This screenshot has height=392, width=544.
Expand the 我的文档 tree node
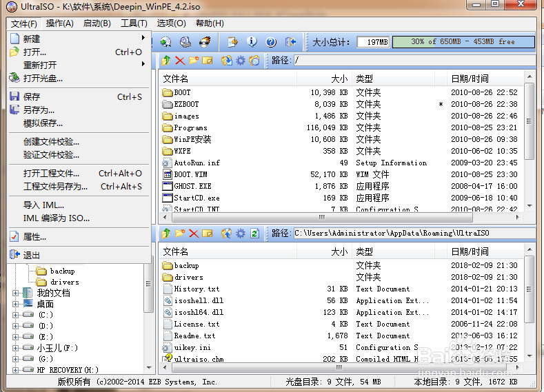15,293
